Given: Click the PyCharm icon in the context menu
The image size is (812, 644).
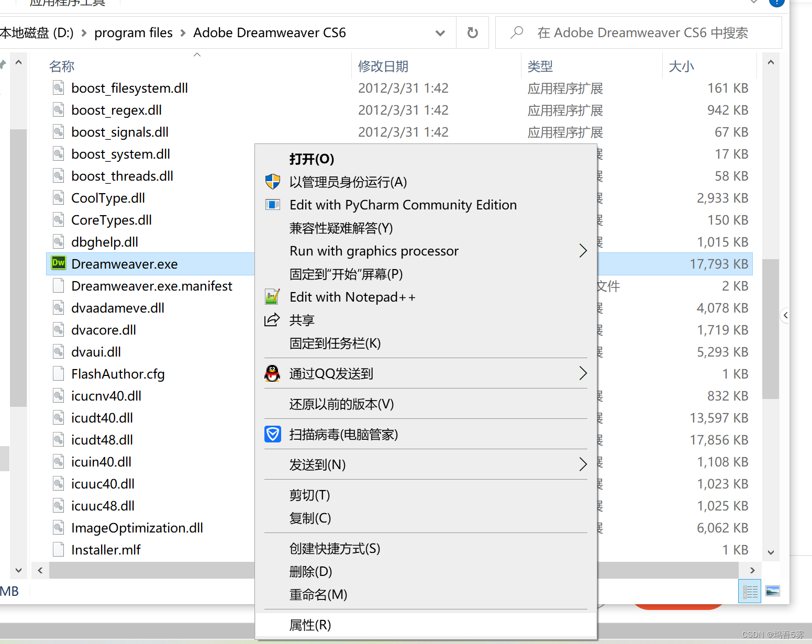Looking at the screenshot, I should (x=272, y=204).
